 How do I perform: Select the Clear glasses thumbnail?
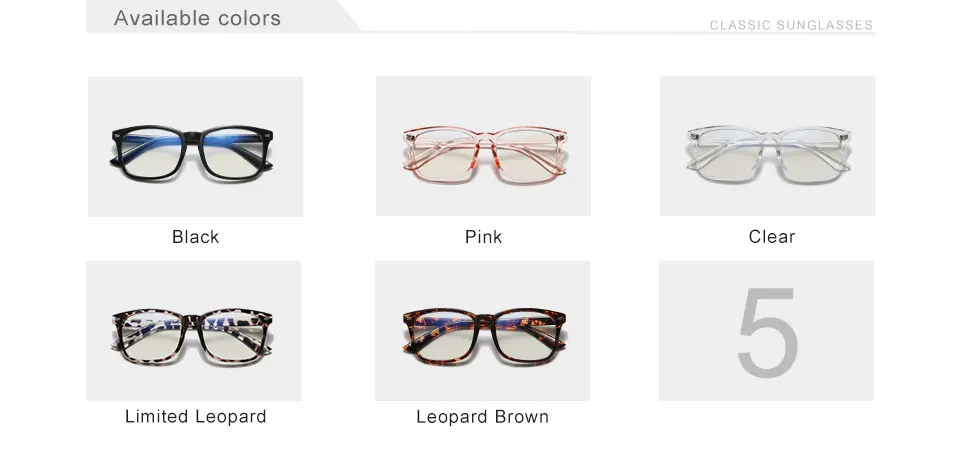point(767,146)
